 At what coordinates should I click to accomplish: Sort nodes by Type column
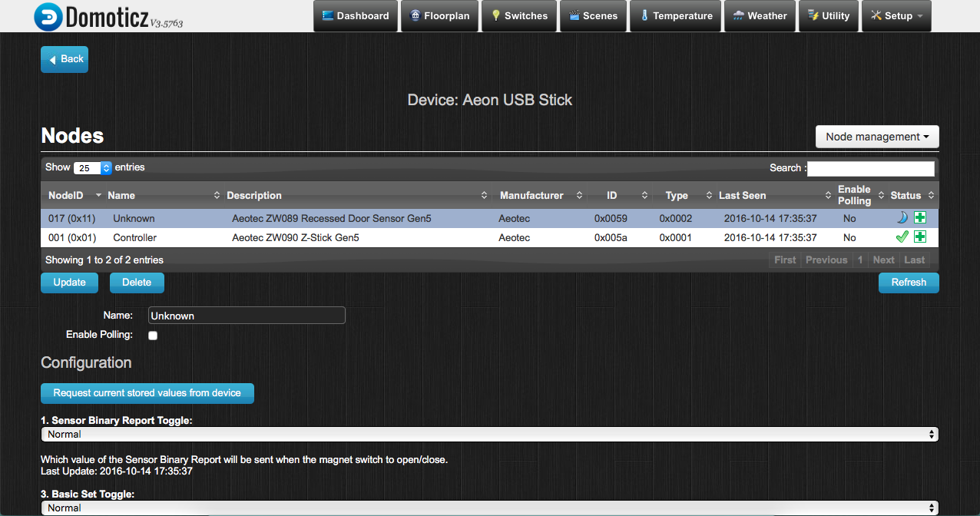tap(684, 195)
